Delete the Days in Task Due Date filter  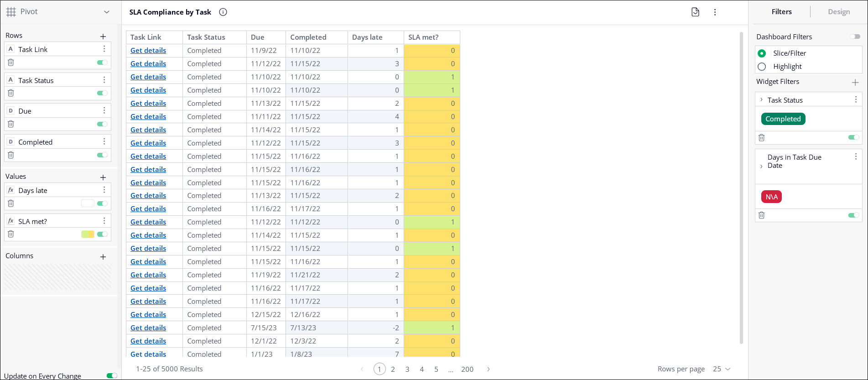coord(761,215)
